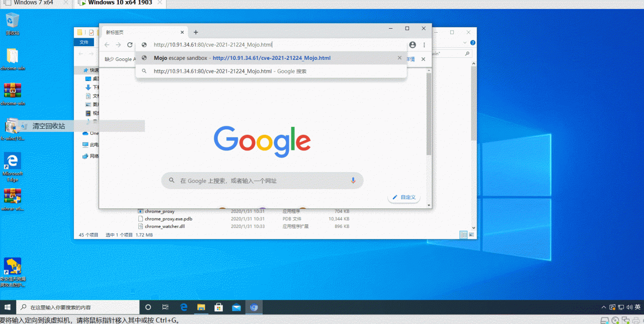644x324 pixels.
Task: Open Task View on the taskbar
Action: coord(166,307)
